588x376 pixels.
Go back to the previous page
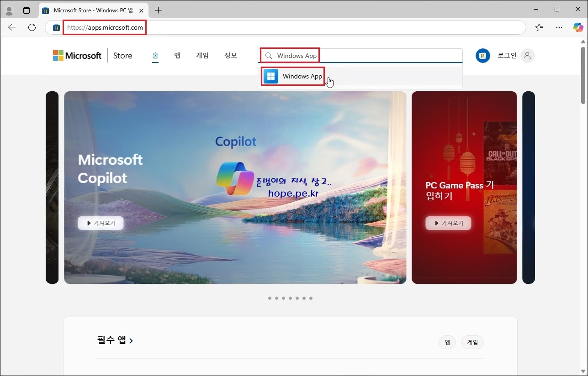(12, 27)
